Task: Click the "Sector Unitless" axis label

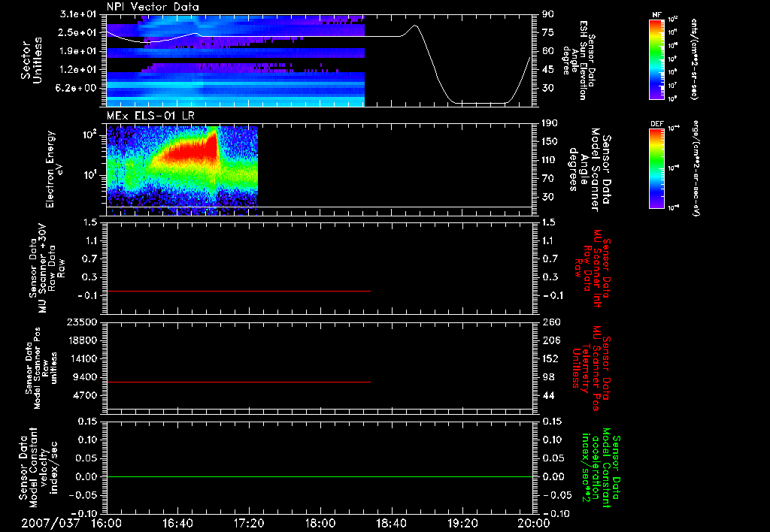Action: click(x=32, y=60)
